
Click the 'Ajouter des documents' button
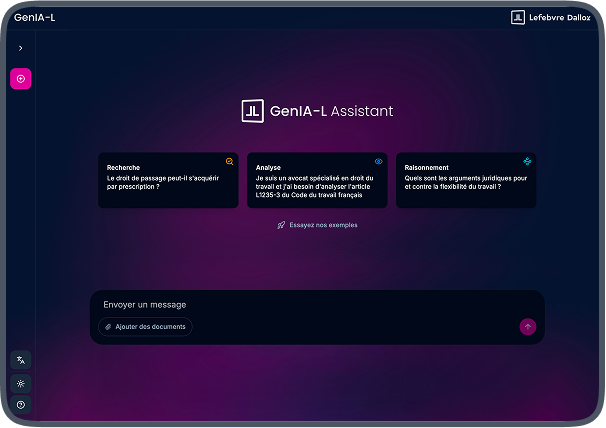(x=145, y=327)
